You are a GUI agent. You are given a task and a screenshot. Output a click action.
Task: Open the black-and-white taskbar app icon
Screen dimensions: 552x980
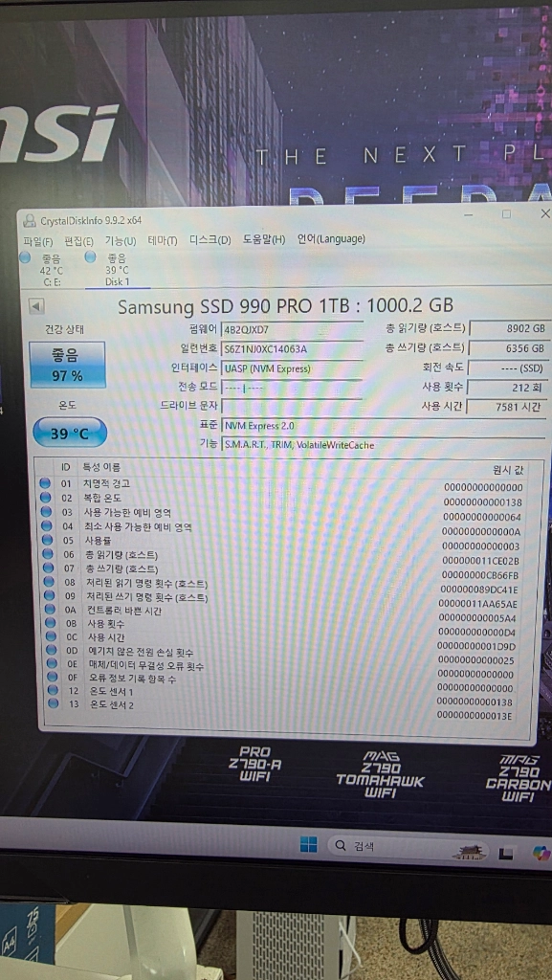506,852
